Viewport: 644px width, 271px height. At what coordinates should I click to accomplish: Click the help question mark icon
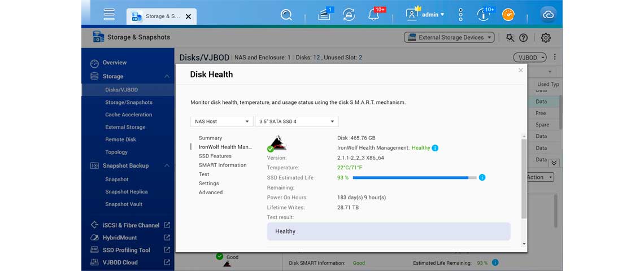pos(524,38)
